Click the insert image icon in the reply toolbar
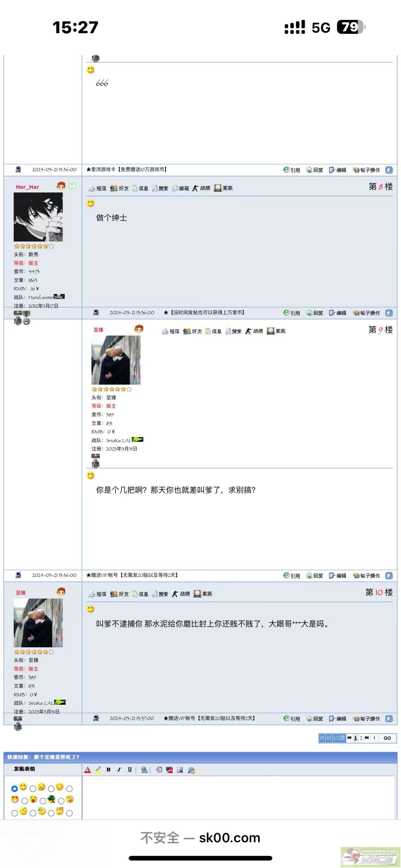The height and width of the screenshot is (868, 401). pyautogui.click(x=180, y=770)
